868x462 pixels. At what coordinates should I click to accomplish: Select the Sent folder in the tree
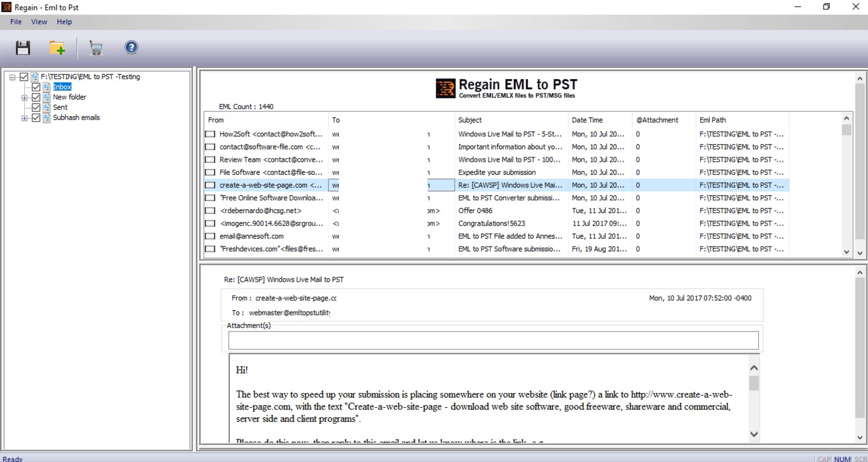coord(60,107)
